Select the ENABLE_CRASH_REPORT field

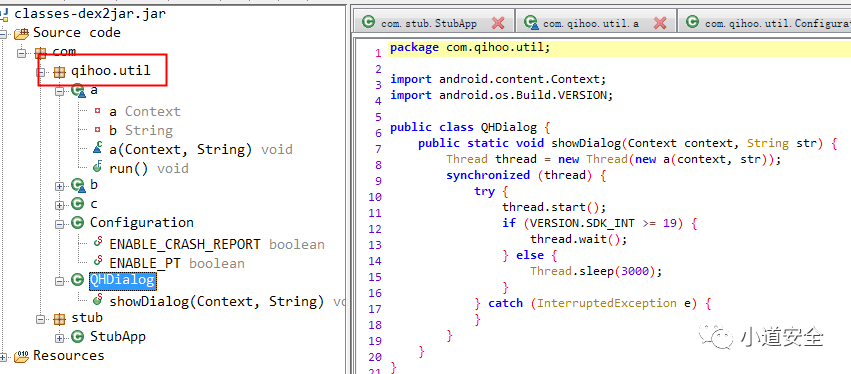coord(185,244)
